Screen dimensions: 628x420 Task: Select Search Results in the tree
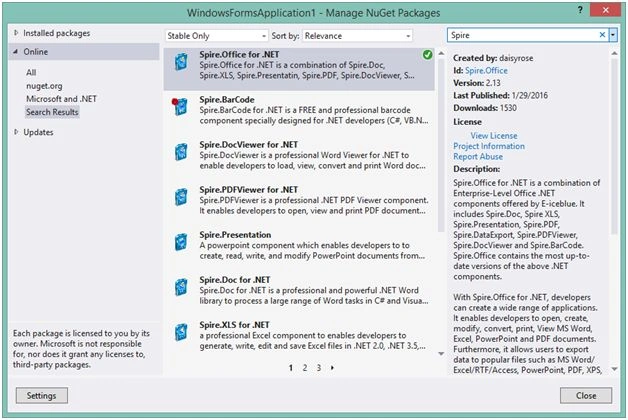tap(52, 112)
